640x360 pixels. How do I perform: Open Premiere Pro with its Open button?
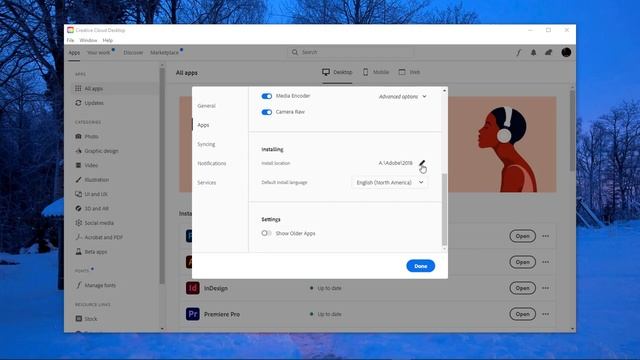(522, 314)
